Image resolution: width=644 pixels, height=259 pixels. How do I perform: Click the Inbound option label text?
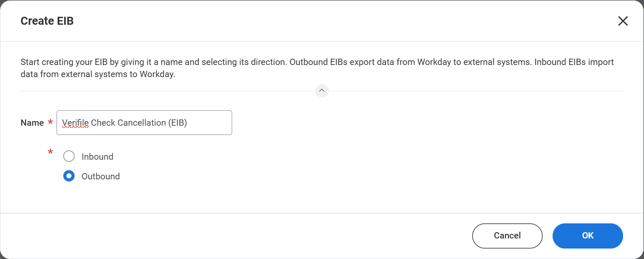tap(97, 156)
